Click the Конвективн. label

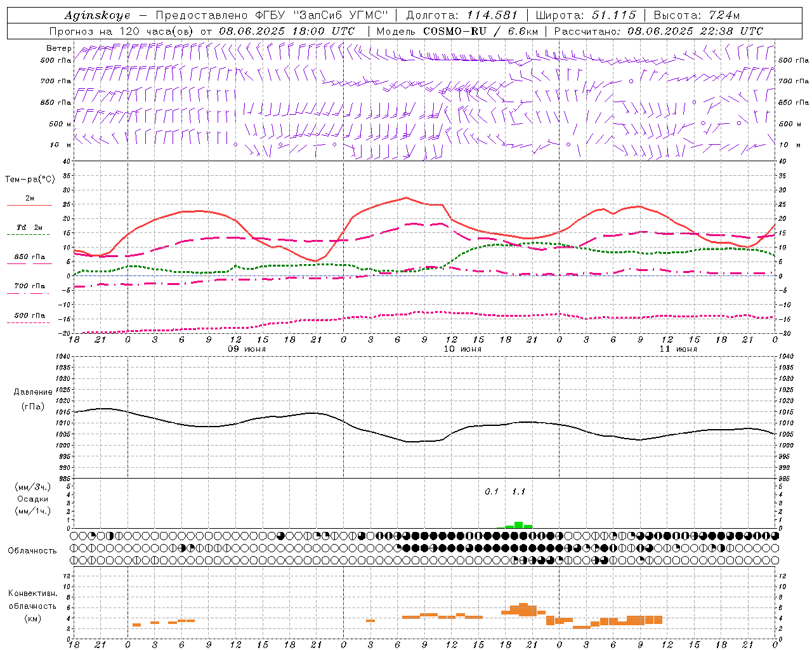click(x=32, y=594)
